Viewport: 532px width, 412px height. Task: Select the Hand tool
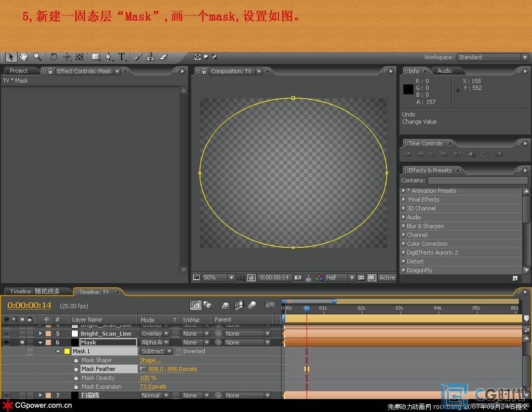click(24, 57)
